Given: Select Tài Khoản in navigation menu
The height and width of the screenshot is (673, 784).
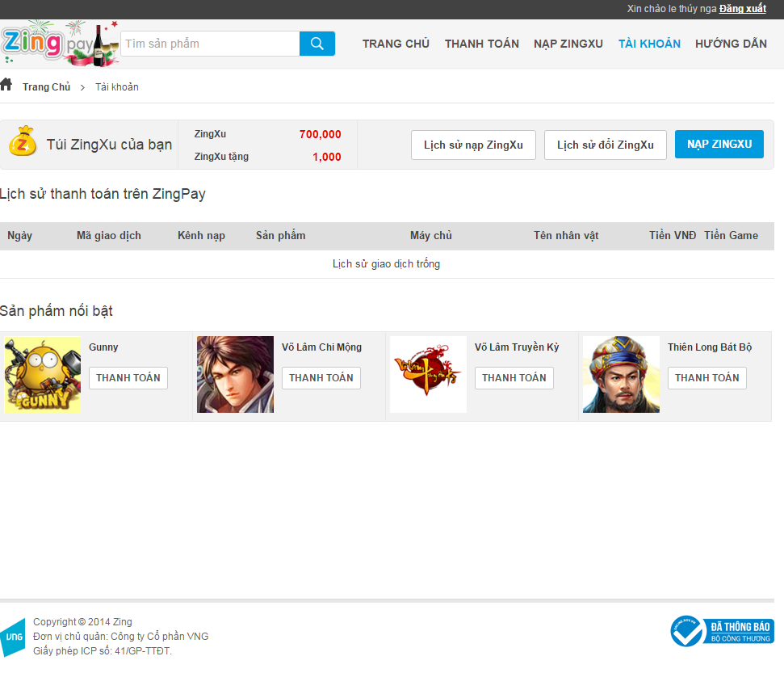Looking at the screenshot, I should pyautogui.click(x=649, y=44).
